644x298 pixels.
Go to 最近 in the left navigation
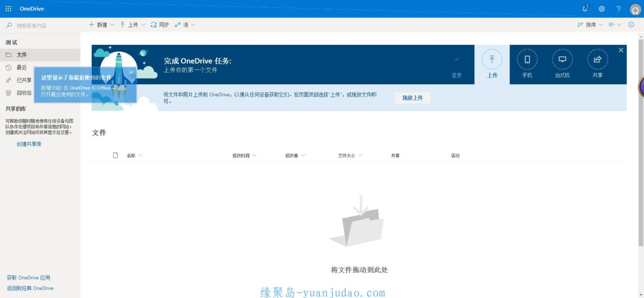click(x=22, y=68)
